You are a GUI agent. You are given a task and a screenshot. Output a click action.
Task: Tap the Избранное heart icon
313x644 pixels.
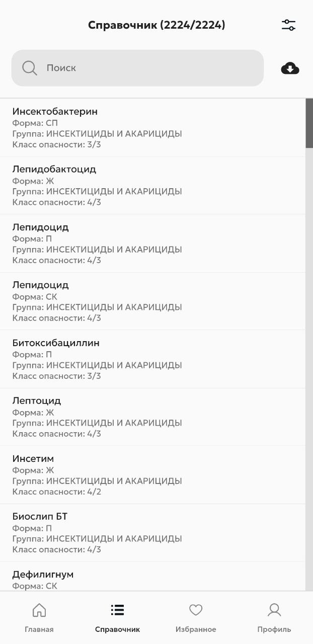[196, 610]
